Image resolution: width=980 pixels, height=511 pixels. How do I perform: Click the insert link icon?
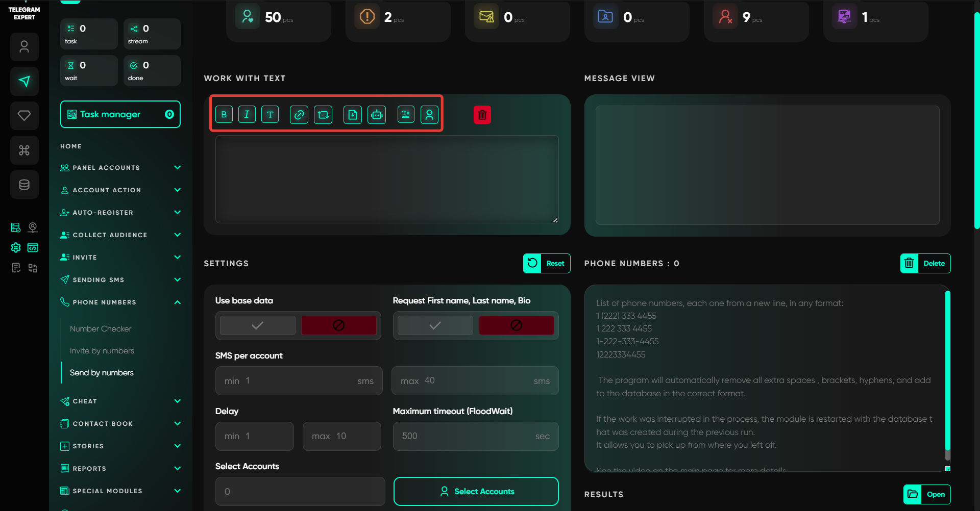coord(299,115)
